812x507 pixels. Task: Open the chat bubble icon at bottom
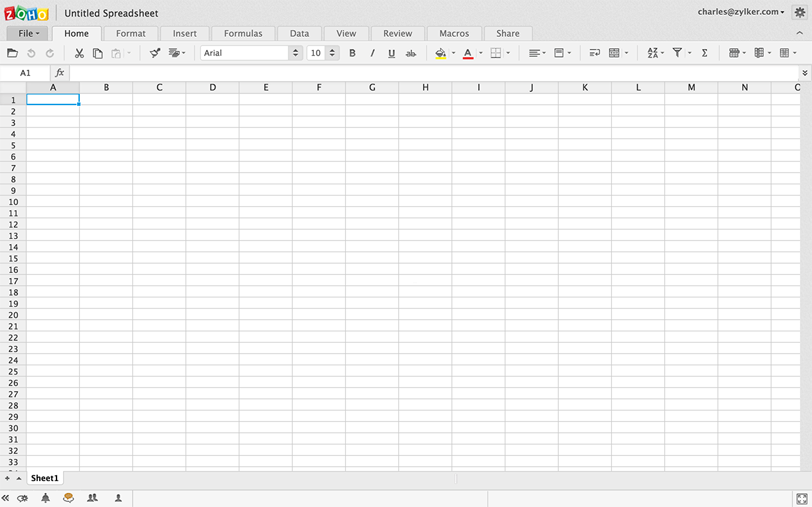68,498
